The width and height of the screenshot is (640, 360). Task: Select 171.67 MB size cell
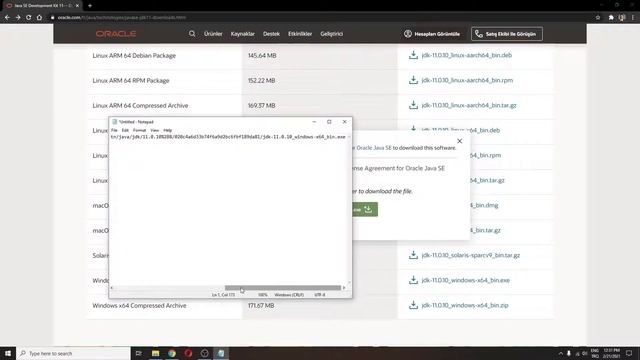click(x=261, y=305)
